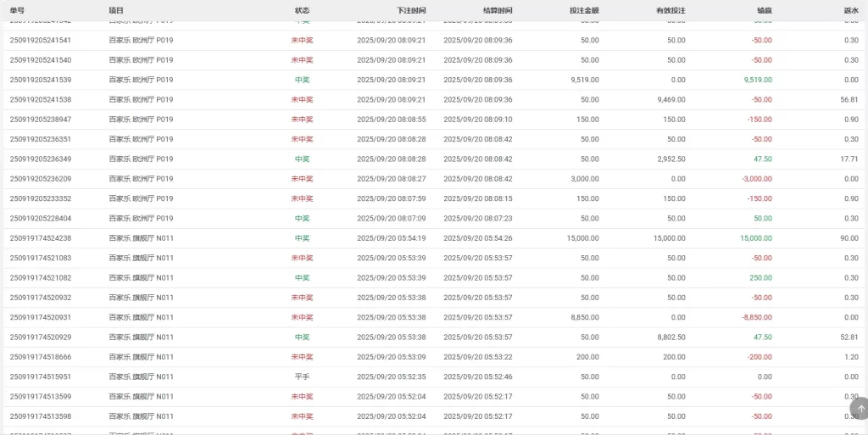
Task: Click the -8,850.00 loss amount
Action: 756,317
